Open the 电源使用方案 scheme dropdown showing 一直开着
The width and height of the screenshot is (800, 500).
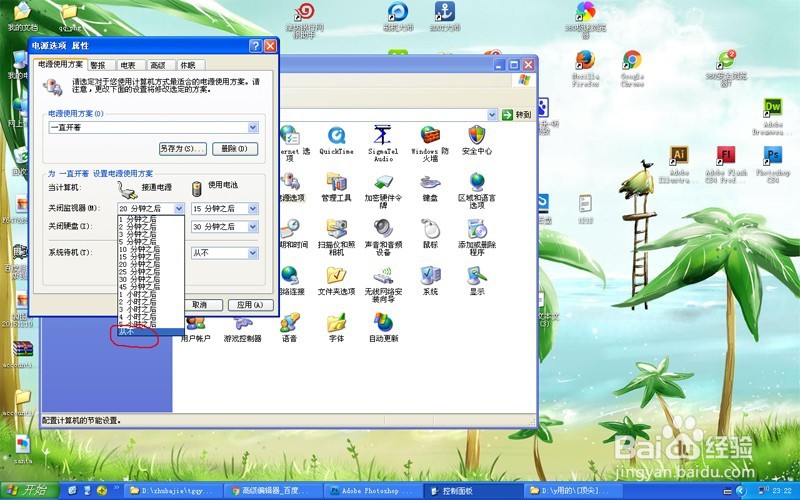(153, 128)
